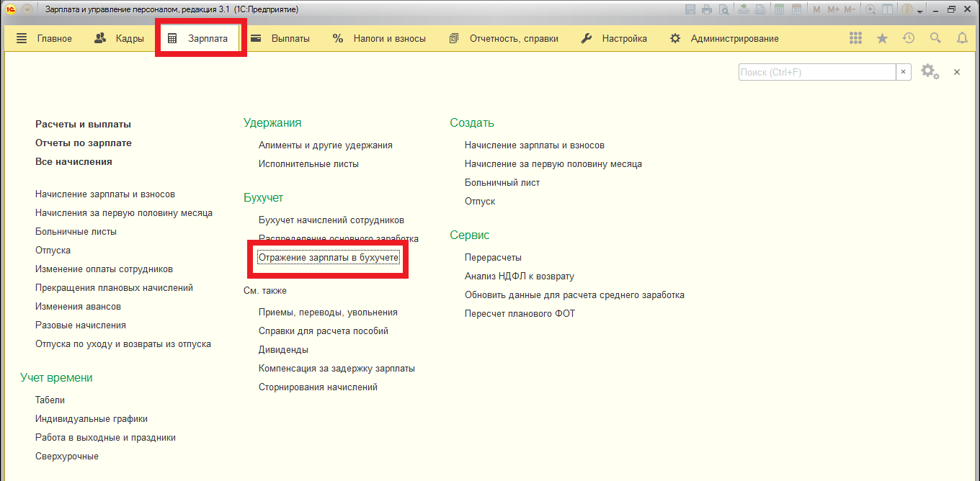Open Обновить данные для расчета среднего заработка
Image resolution: width=980 pixels, height=481 pixels.
coord(574,295)
